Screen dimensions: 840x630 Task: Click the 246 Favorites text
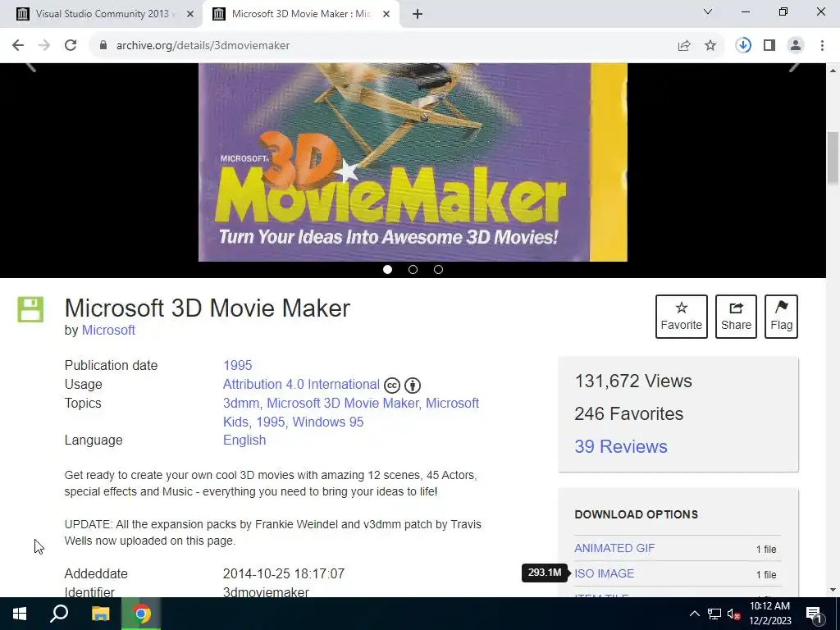pyautogui.click(x=629, y=413)
